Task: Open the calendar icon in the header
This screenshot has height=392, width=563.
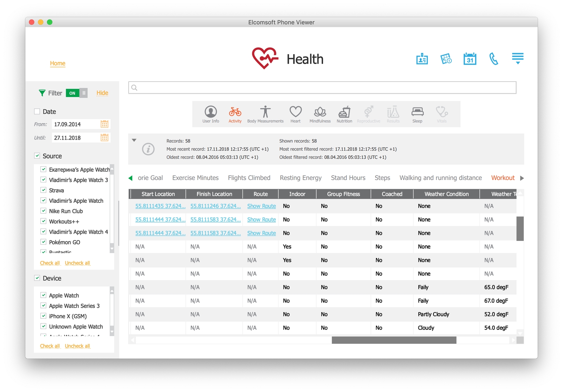Action: 470,59
